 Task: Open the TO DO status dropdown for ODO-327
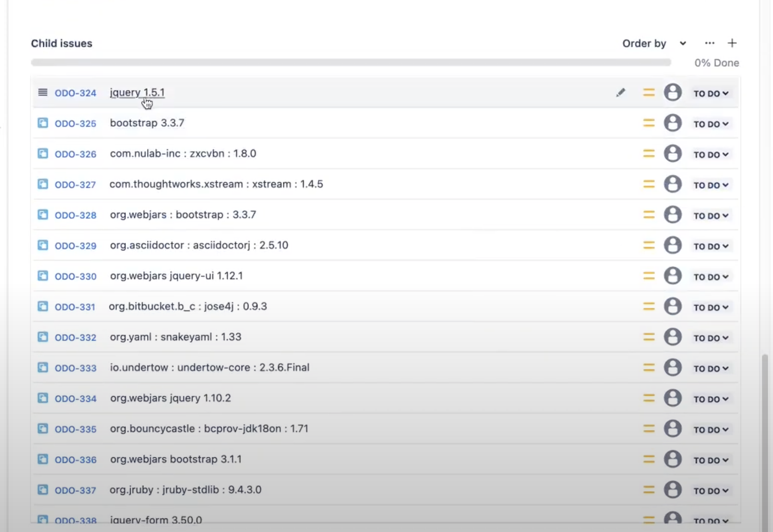pyautogui.click(x=711, y=185)
